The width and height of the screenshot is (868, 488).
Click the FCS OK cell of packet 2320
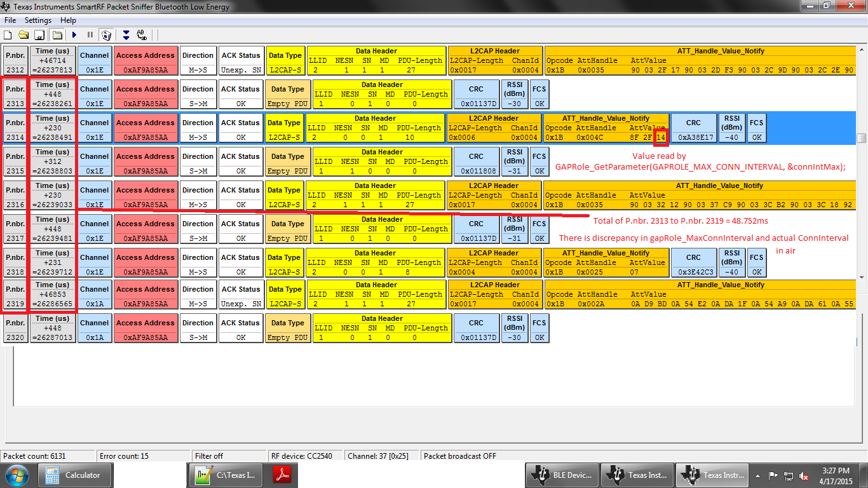(539, 329)
